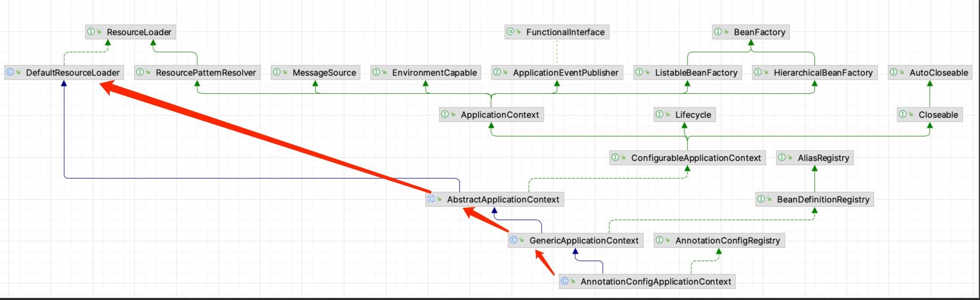
Task: Click the class icon on AbstractApplicationContext
Action: point(432,199)
